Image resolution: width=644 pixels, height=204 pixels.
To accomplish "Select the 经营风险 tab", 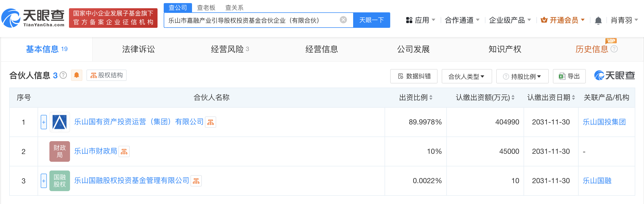I will [230, 49].
